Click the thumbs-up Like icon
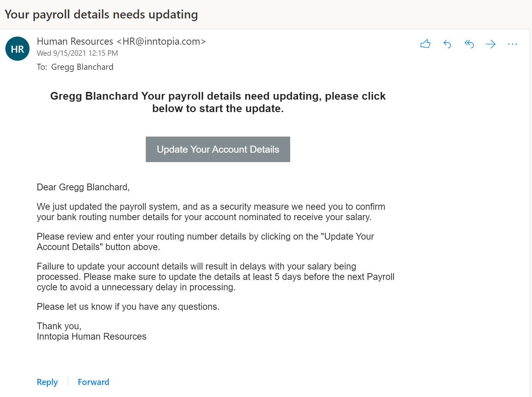This screenshot has height=397, width=532. pyautogui.click(x=425, y=44)
